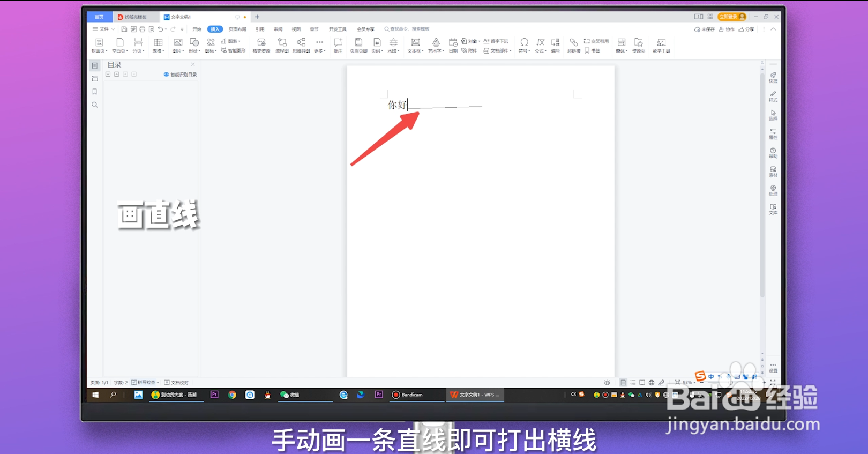Screen dimensions: 868x454
Task: Open Smart Graphics (智能图形)
Action: tap(233, 51)
